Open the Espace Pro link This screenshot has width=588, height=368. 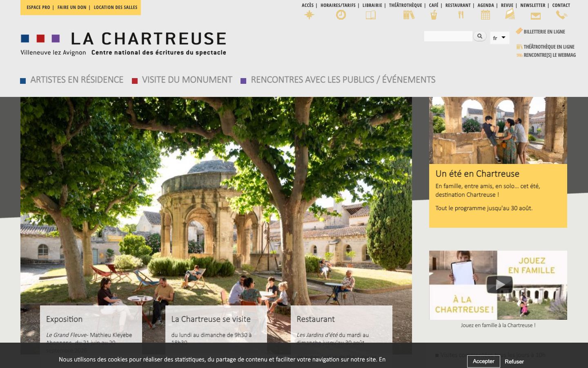click(38, 7)
